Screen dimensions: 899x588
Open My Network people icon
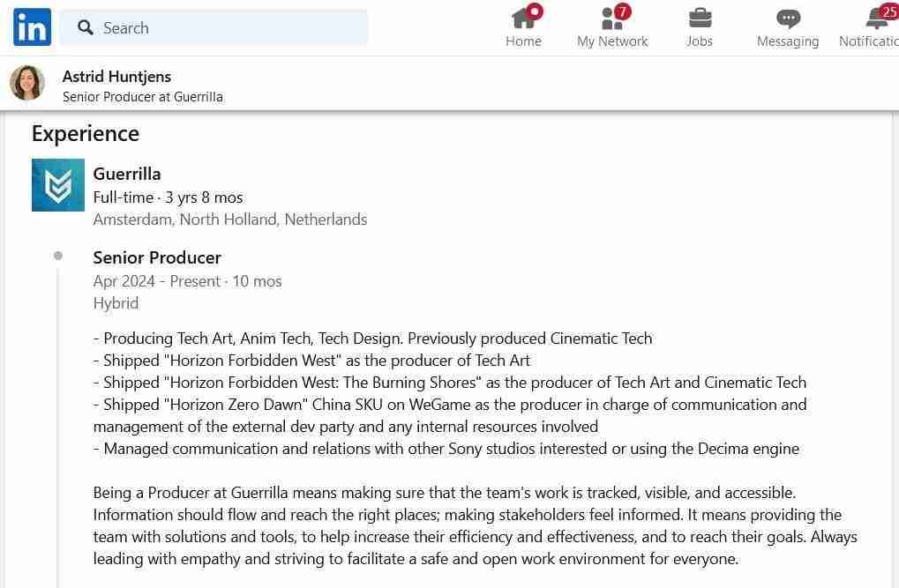tap(611, 18)
